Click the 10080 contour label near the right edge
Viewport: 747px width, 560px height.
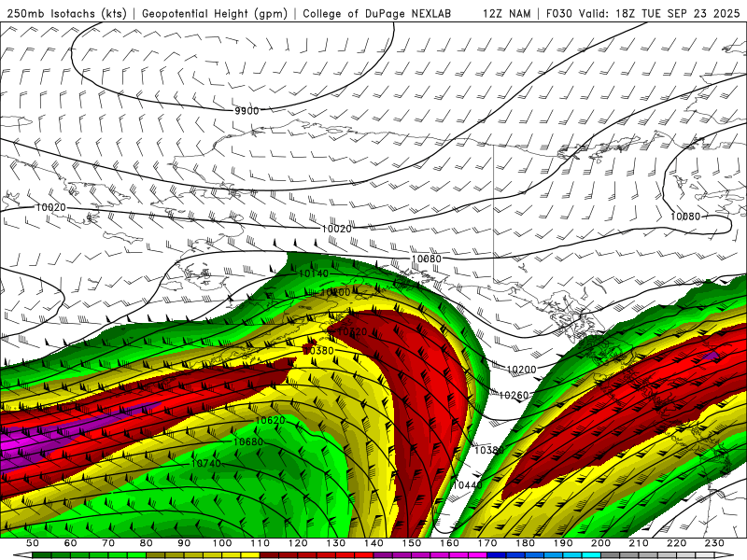coord(685,217)
